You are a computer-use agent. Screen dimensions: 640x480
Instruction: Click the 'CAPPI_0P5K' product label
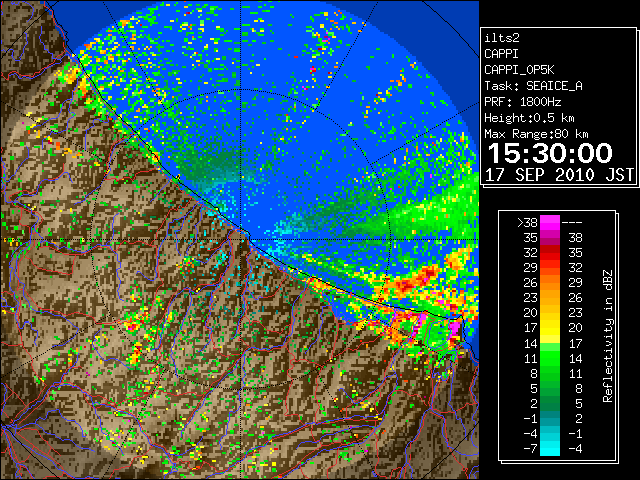pos(519,70)
